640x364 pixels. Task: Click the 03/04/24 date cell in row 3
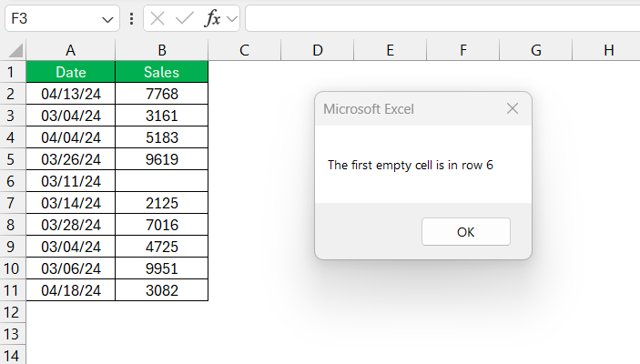tap(71, 116)
